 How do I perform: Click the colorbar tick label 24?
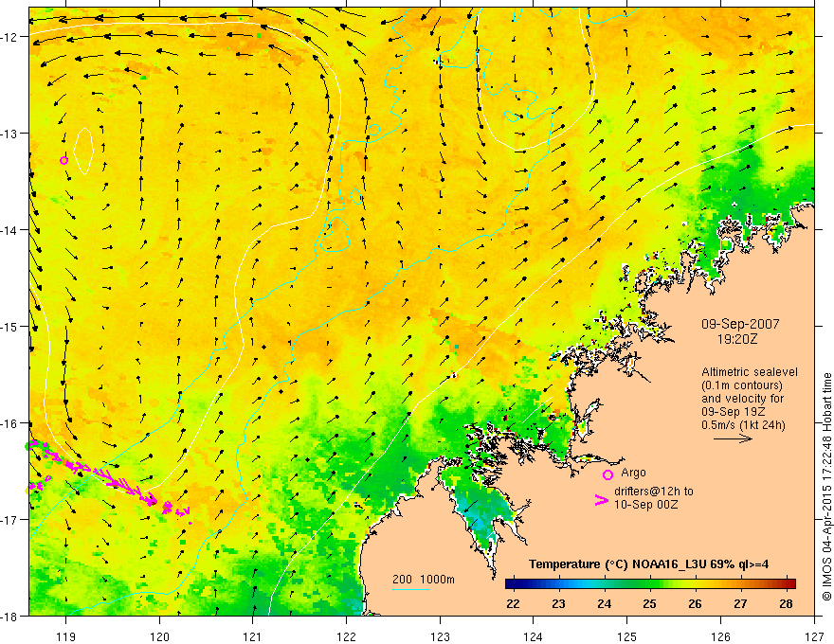tap(605, 604)
